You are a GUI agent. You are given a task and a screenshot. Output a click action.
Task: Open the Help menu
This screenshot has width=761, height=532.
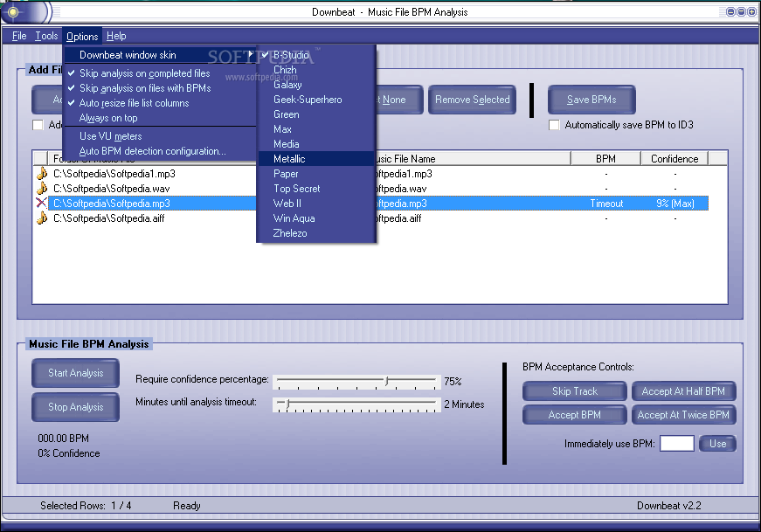point(116,36)
